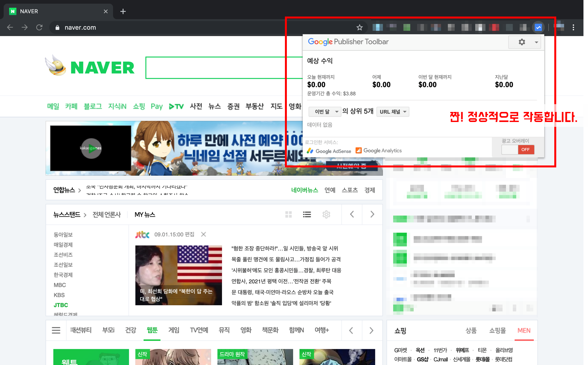Switch shopping panel to MEN tab

pos(524,330)
